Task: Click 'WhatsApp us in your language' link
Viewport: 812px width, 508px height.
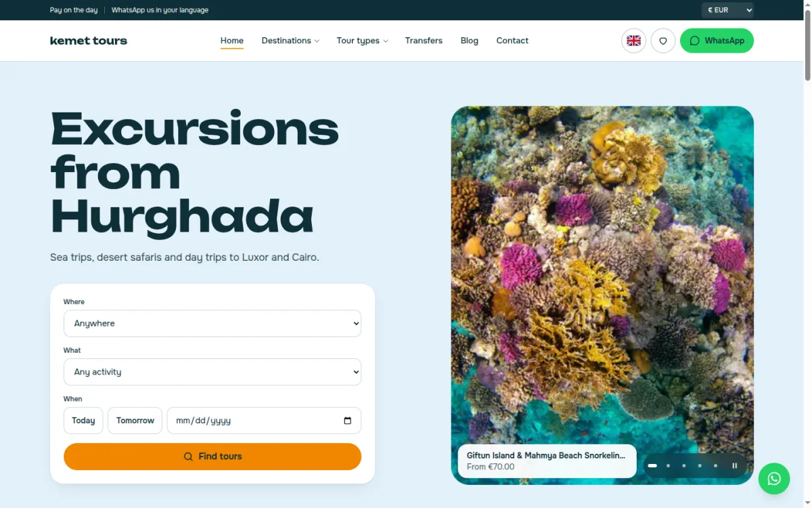Action: pyautogui.click(x=160, y=10)
